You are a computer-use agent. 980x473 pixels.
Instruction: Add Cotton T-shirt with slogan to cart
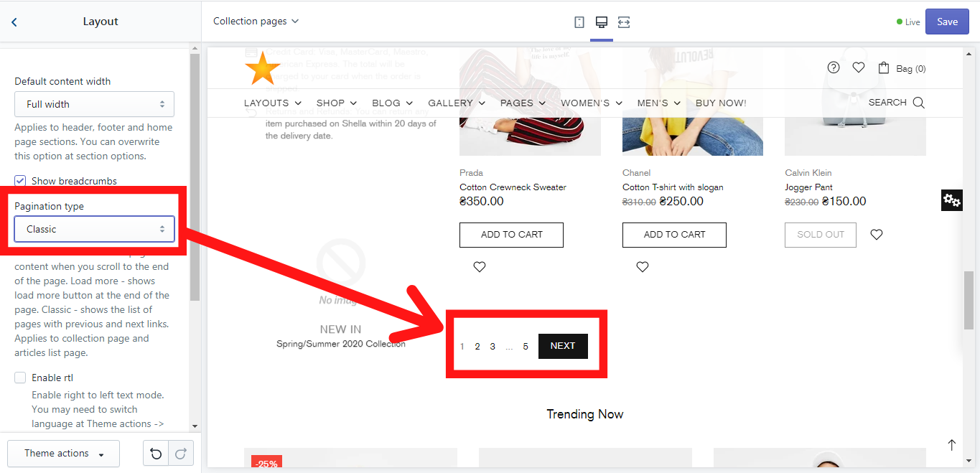pyautogui.click(x=674, y=235)
